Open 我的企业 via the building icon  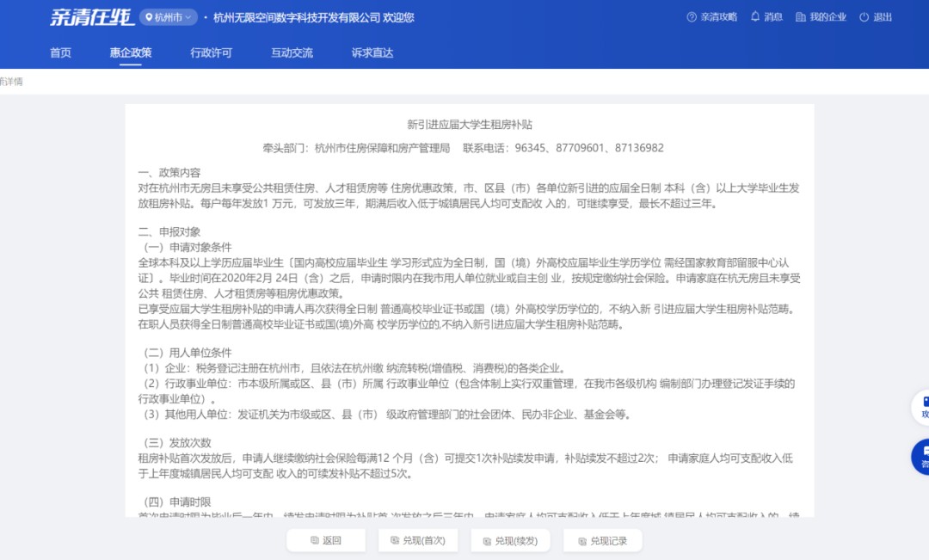799,16
